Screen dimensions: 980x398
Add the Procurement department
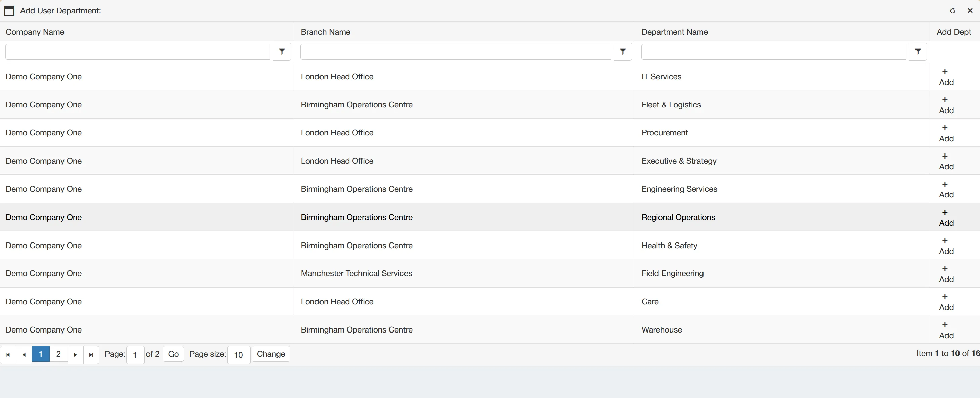946,133
